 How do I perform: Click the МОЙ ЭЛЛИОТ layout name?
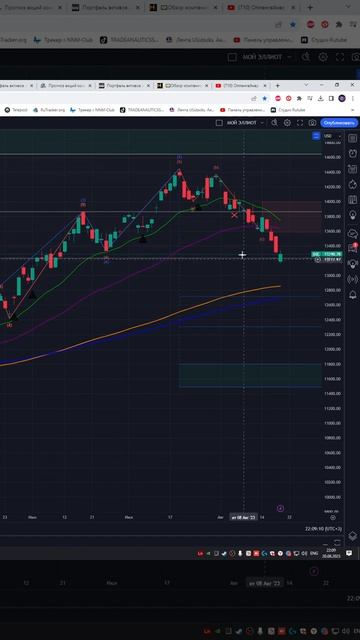click(242, 122)
